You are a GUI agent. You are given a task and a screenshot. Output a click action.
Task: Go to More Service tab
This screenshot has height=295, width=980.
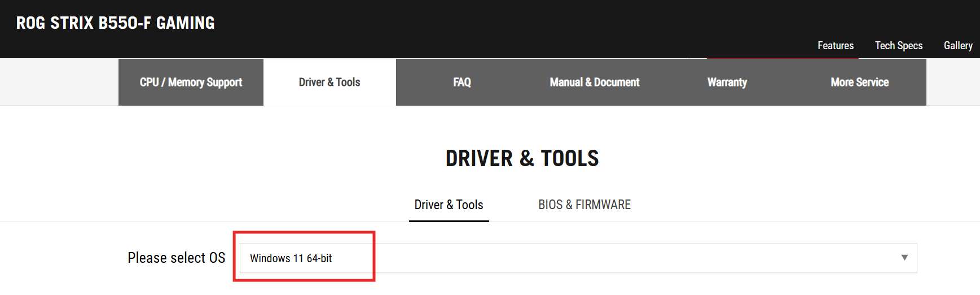coord(860,82)
